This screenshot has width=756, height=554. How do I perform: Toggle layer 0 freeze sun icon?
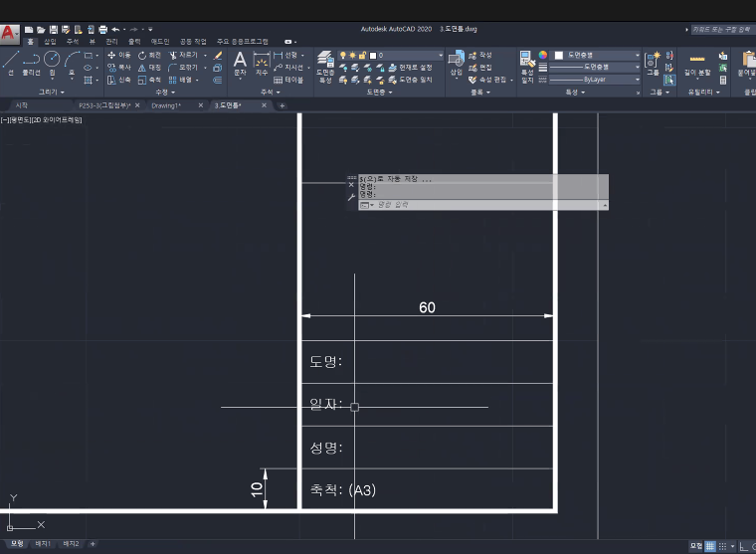point(352,56)
